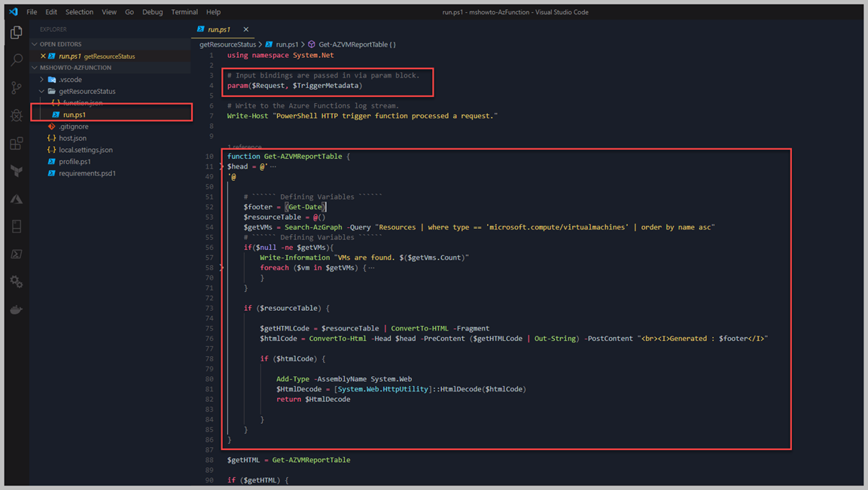
Task: Collapse the getResourceStatus folder
Action: point(42,91)
